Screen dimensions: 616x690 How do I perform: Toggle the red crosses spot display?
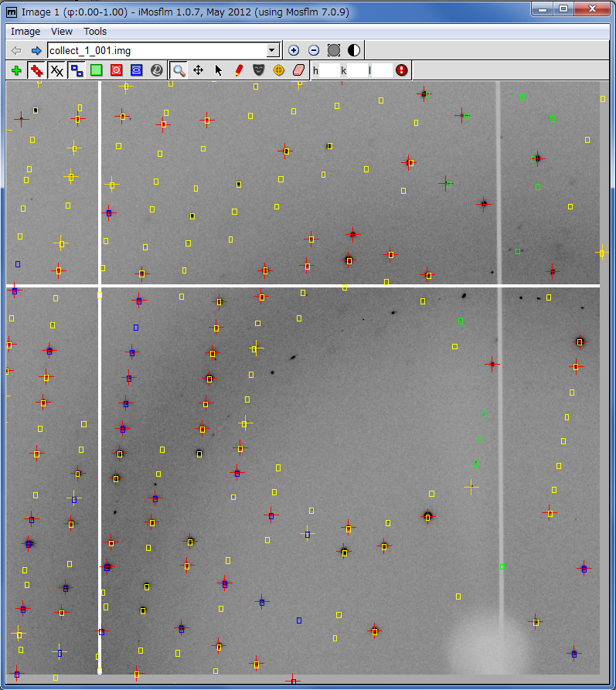click(36, 70)
